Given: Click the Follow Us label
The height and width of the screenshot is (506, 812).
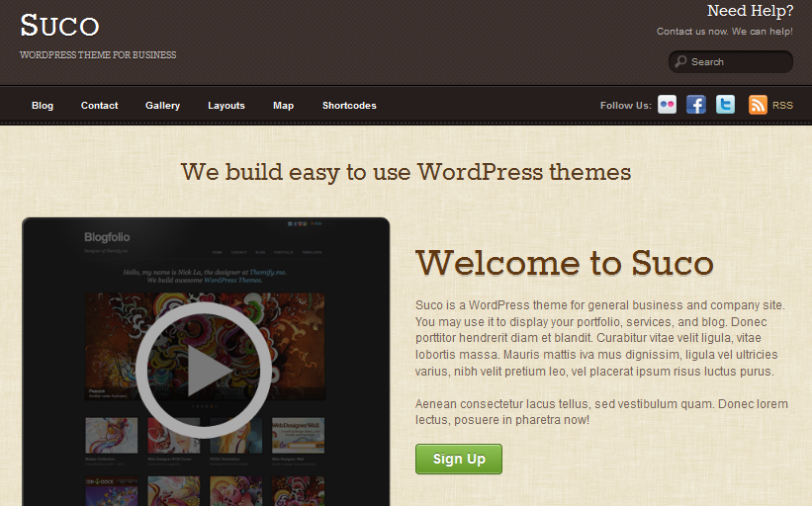Looking at the screenshot, I should (x=626, y=105).
